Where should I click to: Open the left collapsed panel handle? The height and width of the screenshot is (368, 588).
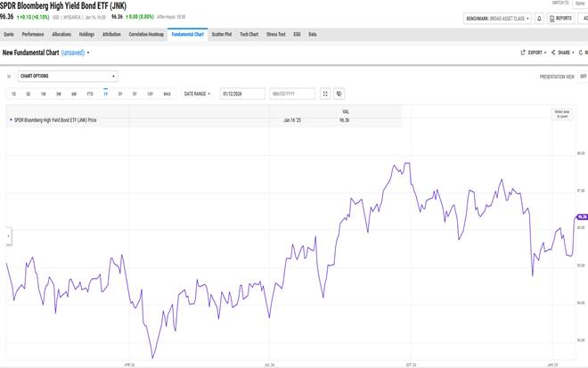click(9, 236)
